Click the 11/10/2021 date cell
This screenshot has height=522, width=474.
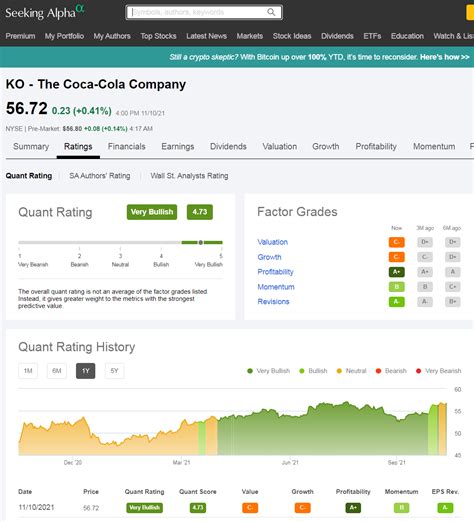tap(36, 507)
